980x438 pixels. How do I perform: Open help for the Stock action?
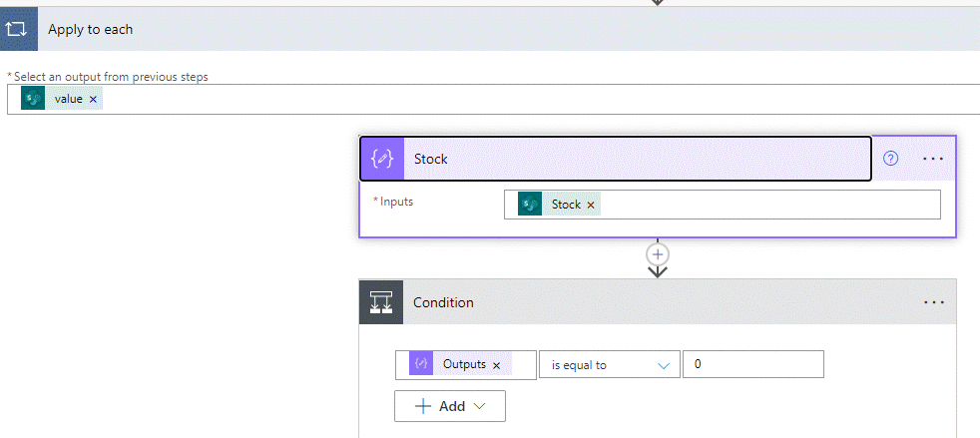click(x=891, y=159)
